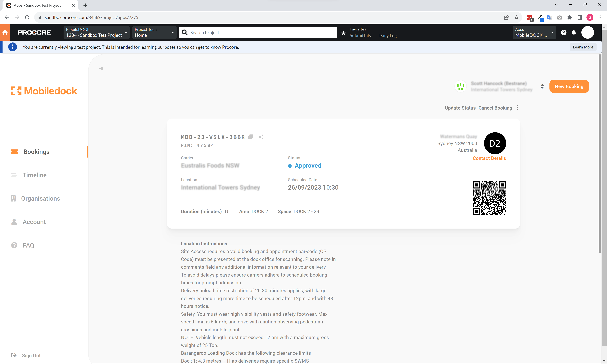Viewport: 607px width, 364px height.
Task: Open the Procore help question icon
Action: 564,32
